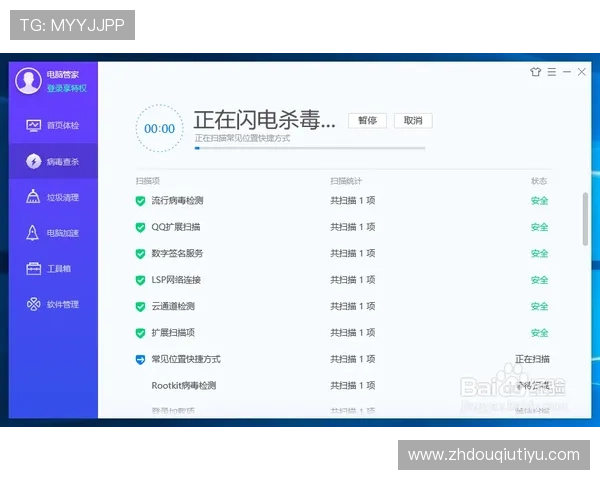Click shield icon beside LSP网络连接
Screen dimensions: 600x480
click(x=140, y=280)
